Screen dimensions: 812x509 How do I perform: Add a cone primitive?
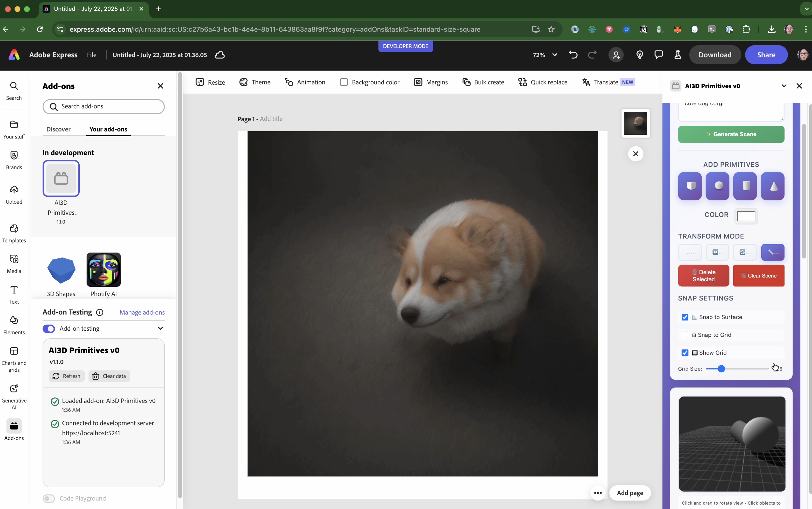(x=772, y=186)
